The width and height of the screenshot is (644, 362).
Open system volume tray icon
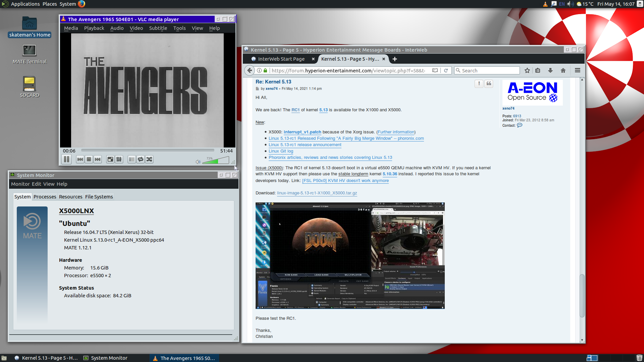[570, 4]
